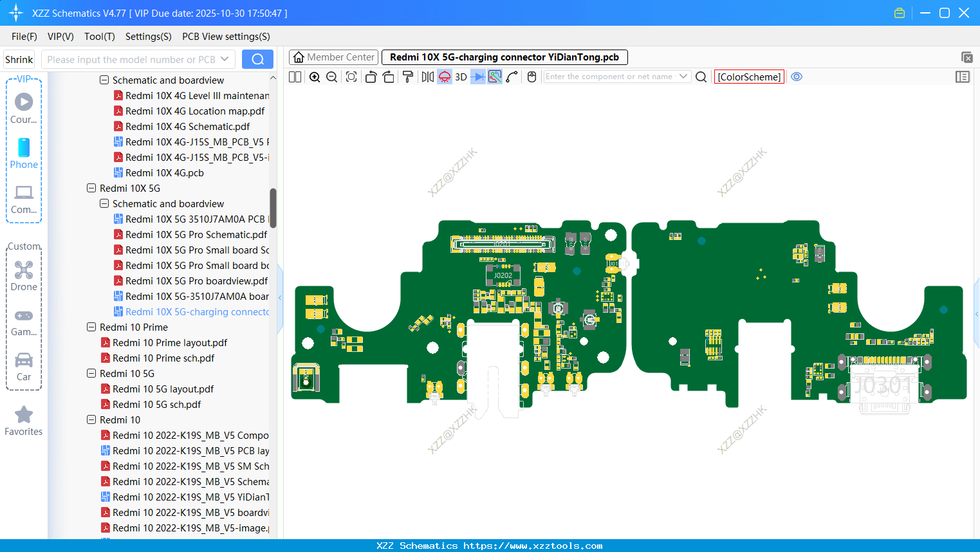Viewport: 980px width, 552px height.
Task: Activate the split dual-view icon
Action: pyautogui.click(x=295, y=77)
